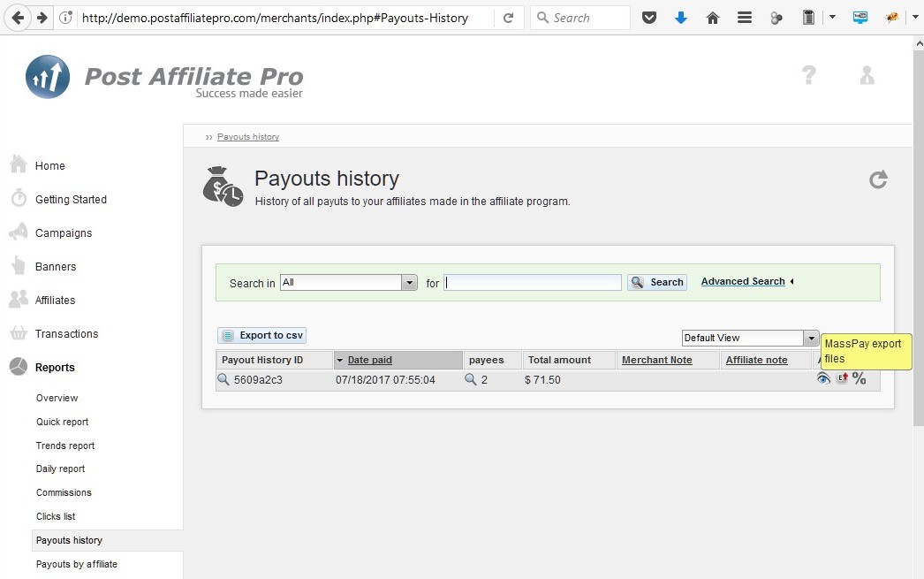The image size is (924, 579).
Task: Click the percent icon in payout row
Action: (x=860, y=379)
